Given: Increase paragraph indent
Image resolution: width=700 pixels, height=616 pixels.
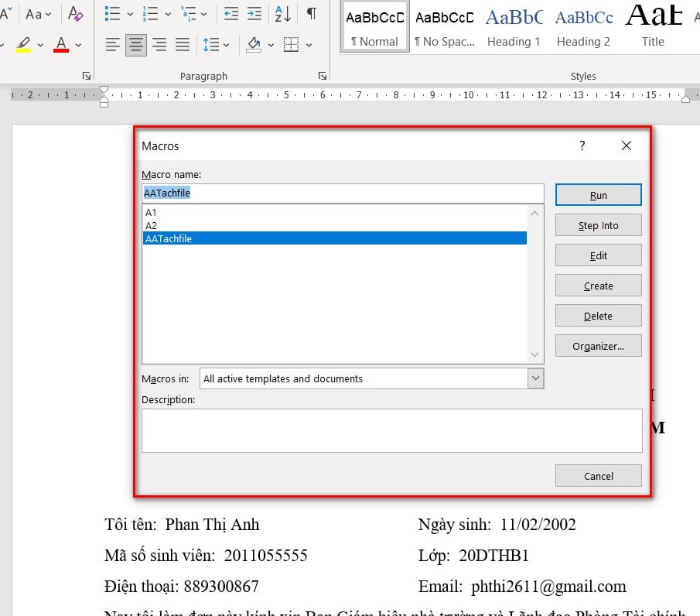Looking at the screenshot, I should [254, 14].
